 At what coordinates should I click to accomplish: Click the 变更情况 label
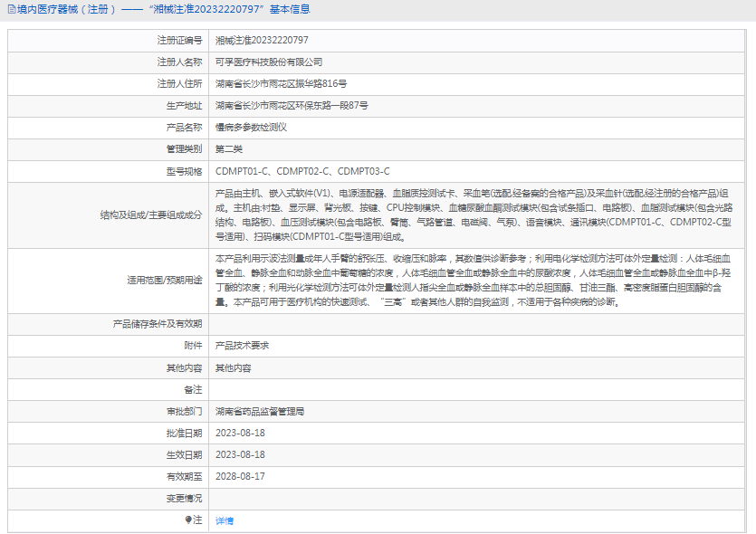click(184, 499)
